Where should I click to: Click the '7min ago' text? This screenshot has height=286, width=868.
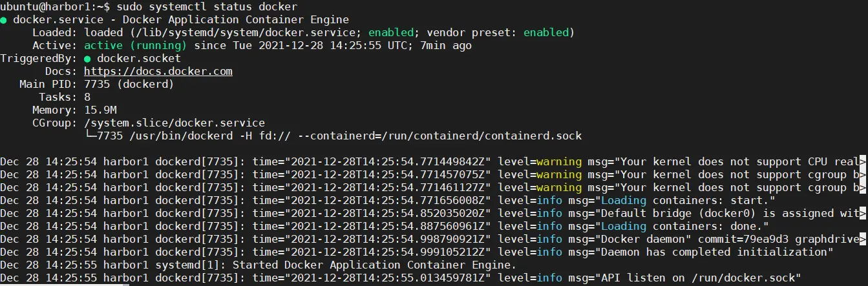pyautogui.click(x=446, y=46)
